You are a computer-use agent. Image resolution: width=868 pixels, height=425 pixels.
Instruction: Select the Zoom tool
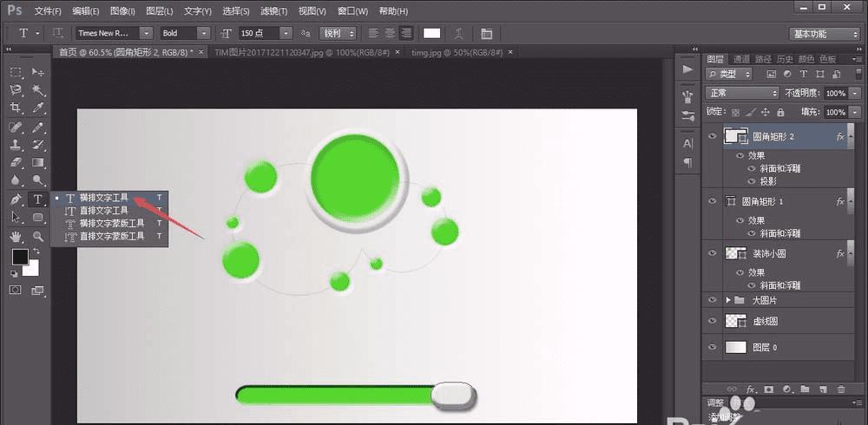point(37,237)
